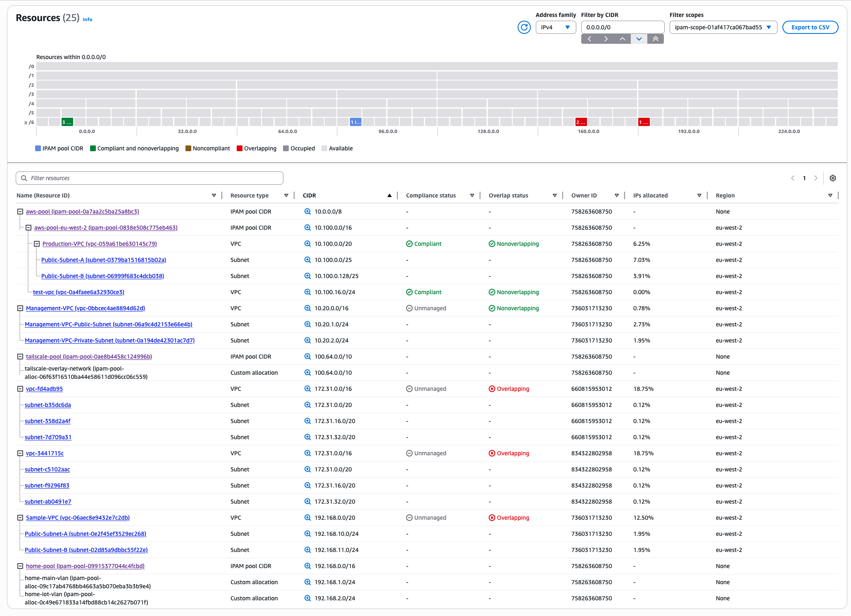Collapse the aws-pool tree row
Image resolution: width=851 pixels, height=616 pixels.
tap(20, 212)
